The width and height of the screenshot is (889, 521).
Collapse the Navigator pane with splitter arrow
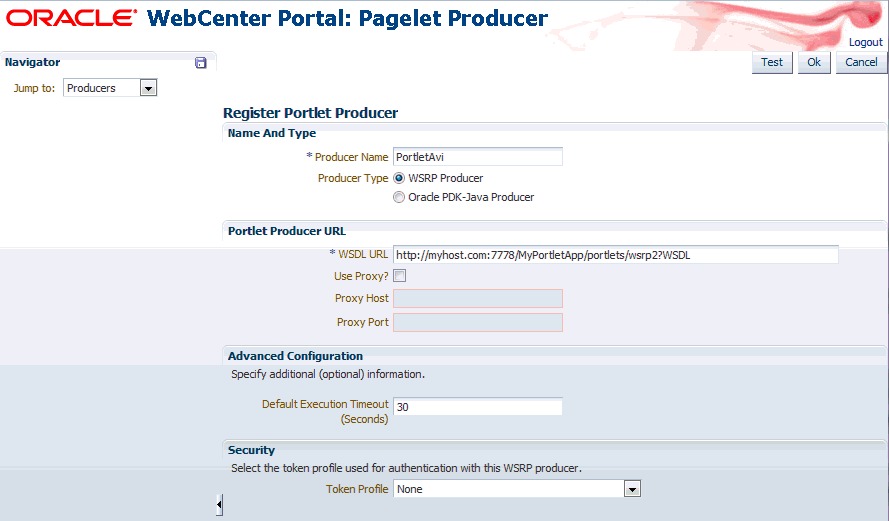pyautogui.click(x=219, y=505)
